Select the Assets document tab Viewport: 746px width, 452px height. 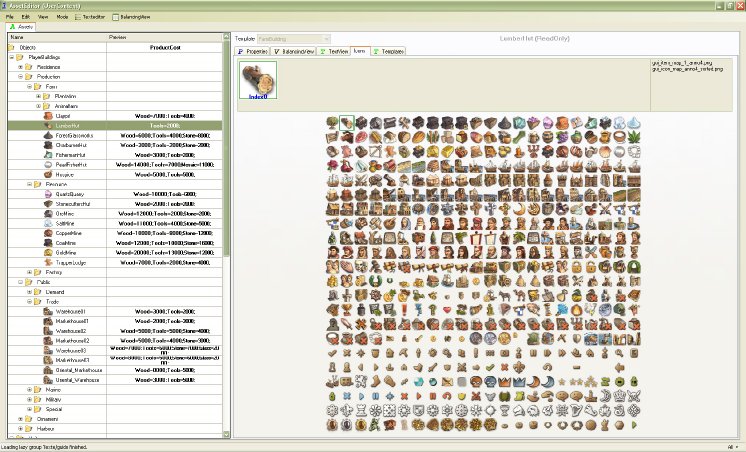21,27
